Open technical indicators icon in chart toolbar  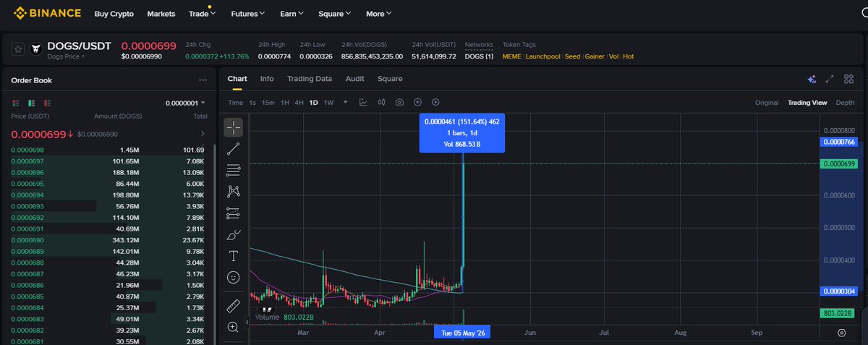click(x=363, y=103)
